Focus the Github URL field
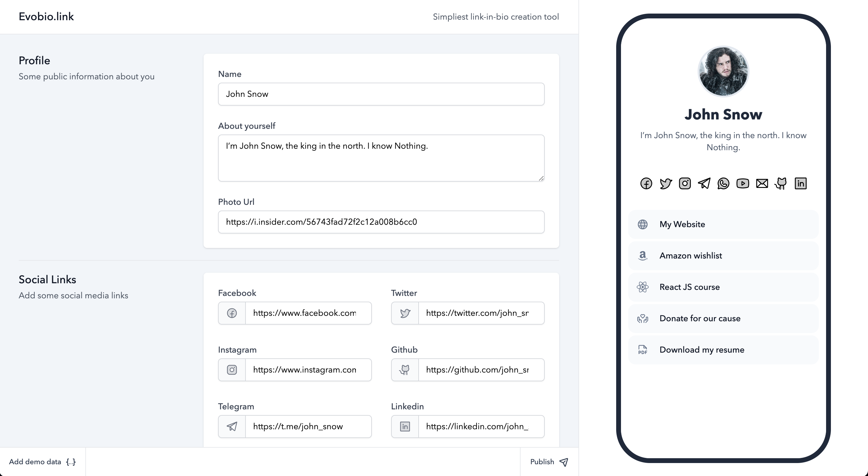The width and height of the screenshot is (868, 476). [x=481, y=370]
